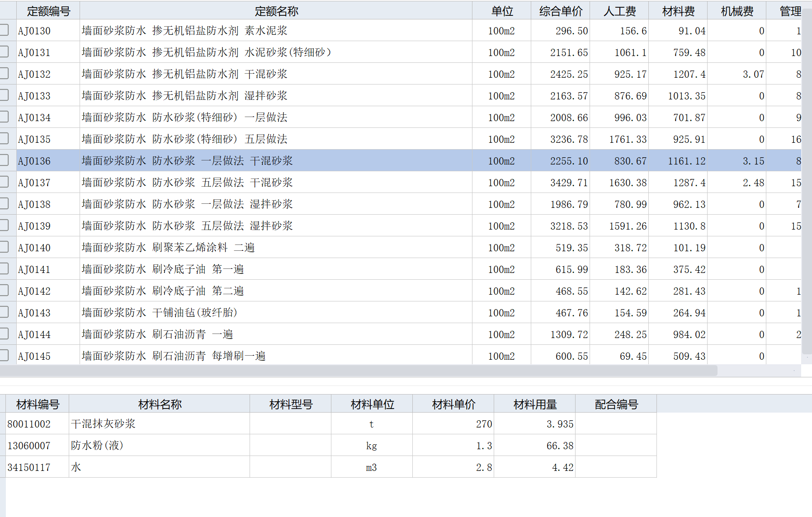This screenshot has height=517, width=812.
Task: Click the material quantity 66.38
Action: tap(560, 446)
